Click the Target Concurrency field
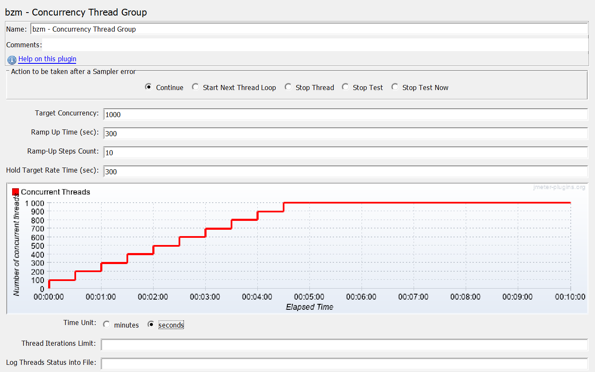Viewport: 595px width, 372px height. [x=345, y=114]
